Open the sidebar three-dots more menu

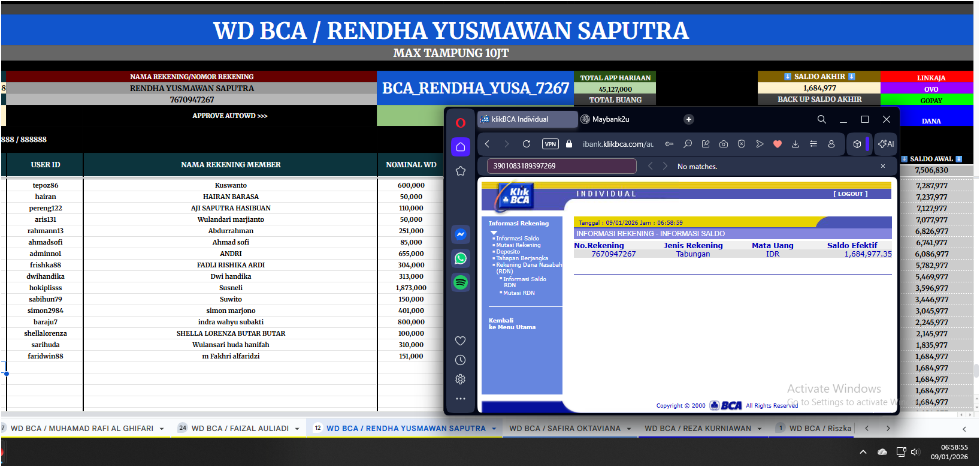click(x=461, y=398)
